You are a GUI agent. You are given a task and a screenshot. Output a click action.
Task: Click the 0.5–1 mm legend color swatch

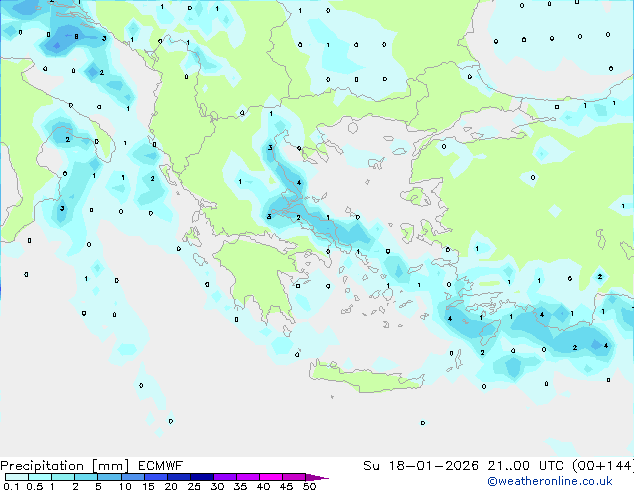pos(40,477)
